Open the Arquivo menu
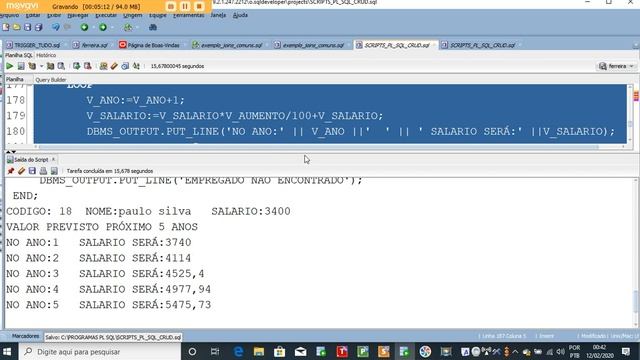 pos(9,15)
